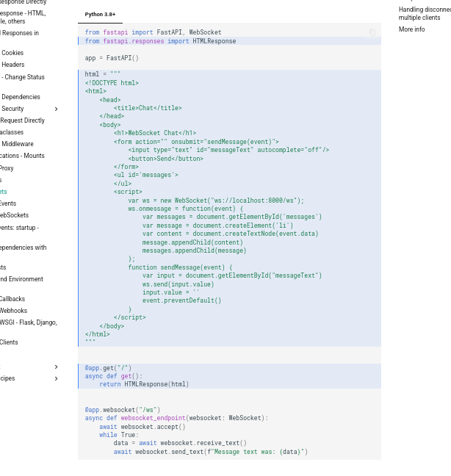
Task: Select the highlighted 'ets' sidebar link
Action: pyautogui.click(x=4, y=192)
